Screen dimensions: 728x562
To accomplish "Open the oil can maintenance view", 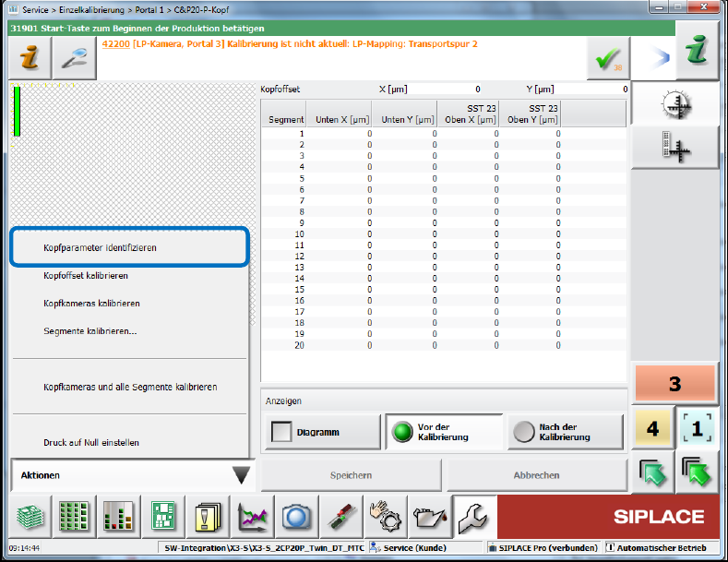I will 430,516.
